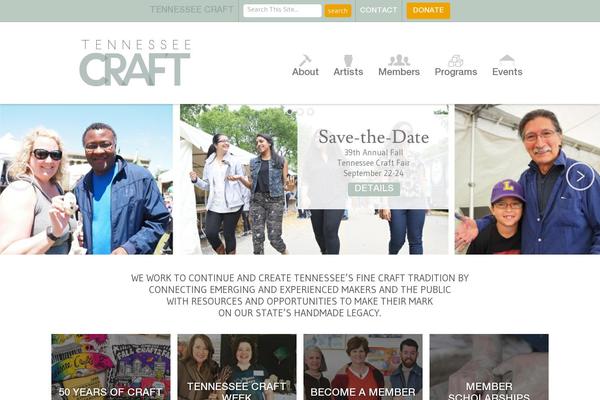Open the Contact link in top bar
This screenshot has width=600, height=400.
tap(378, 10)
